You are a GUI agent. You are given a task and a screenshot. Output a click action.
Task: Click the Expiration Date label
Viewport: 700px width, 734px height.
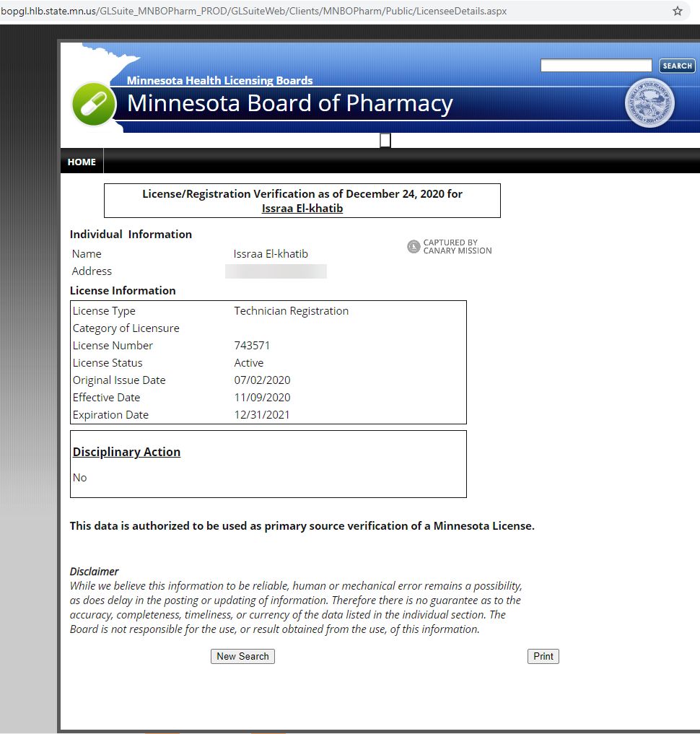coord(110,415)
